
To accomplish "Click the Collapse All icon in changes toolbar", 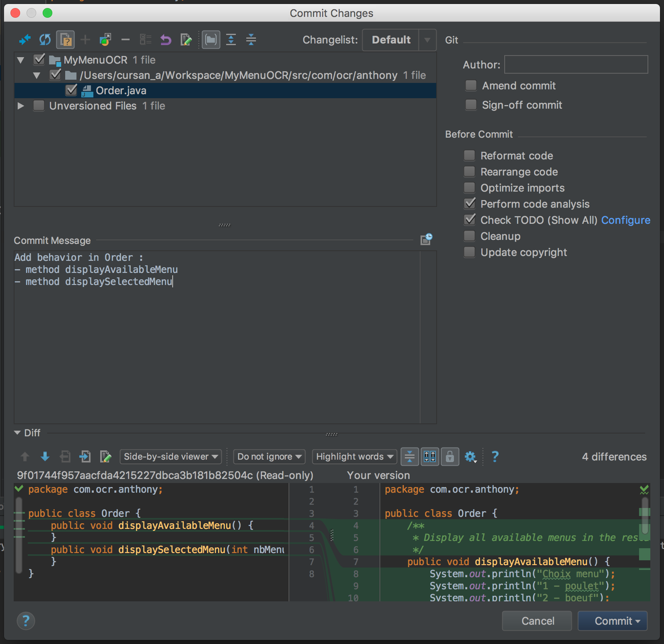I will [x=251, y=40].
